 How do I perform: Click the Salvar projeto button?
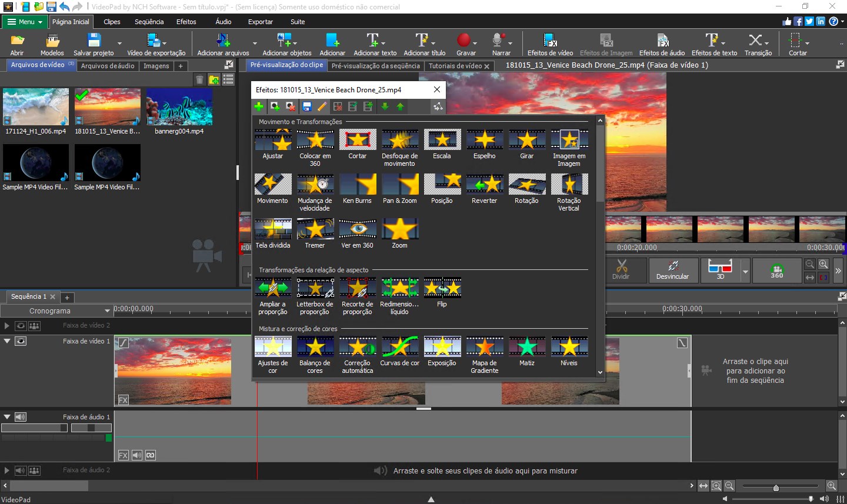[x=94, y=44]
